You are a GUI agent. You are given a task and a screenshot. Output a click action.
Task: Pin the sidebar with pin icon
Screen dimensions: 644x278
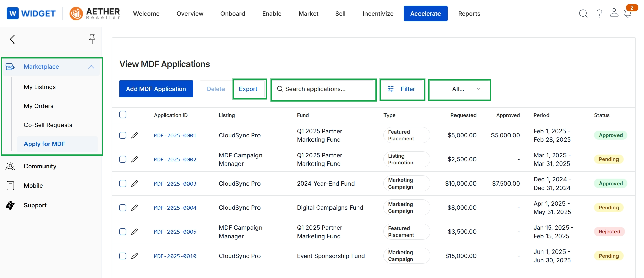click(x=92, y=39)
